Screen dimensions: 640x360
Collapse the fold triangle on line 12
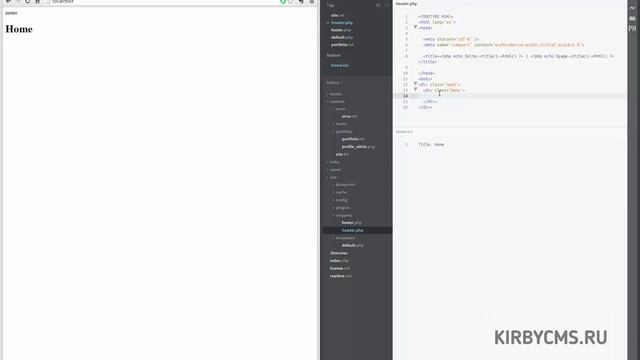(x=416, y=84)
